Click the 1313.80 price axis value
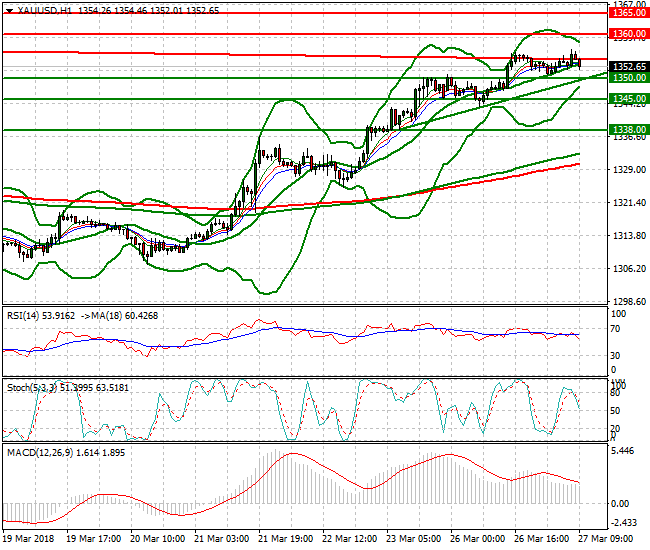The height and width of the screenshot is (550, 650). 629,235
